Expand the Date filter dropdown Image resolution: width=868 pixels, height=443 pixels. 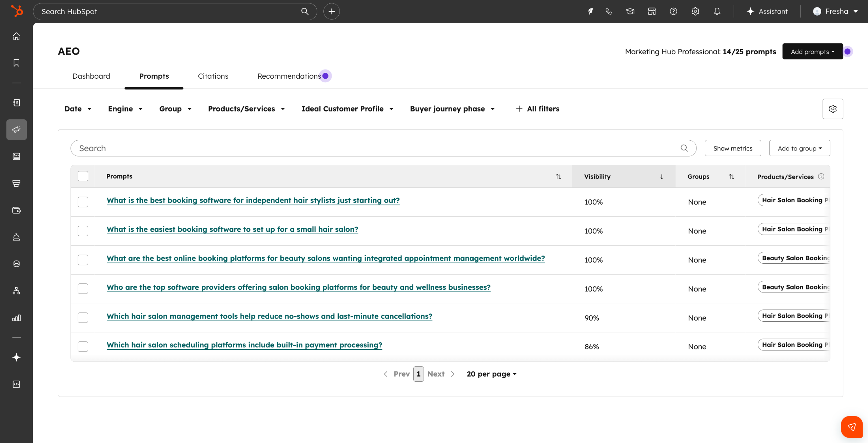coord(78,109)
